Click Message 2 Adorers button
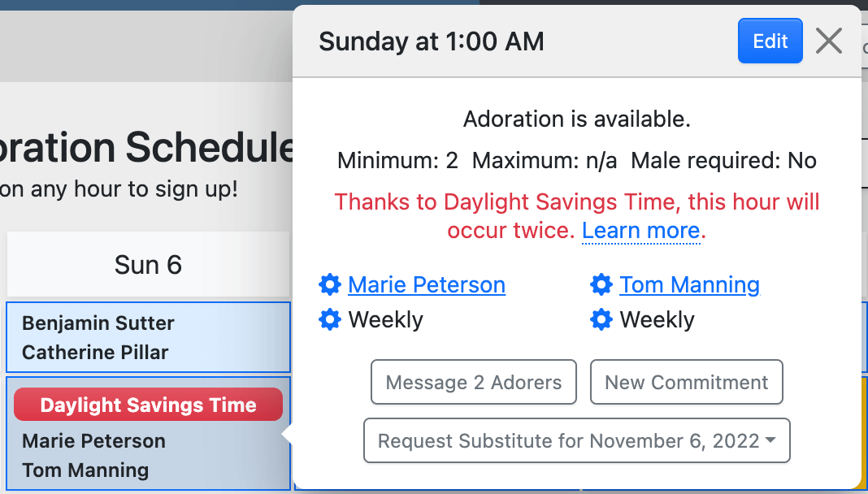Image resolution: width=868 pixels, height=494 pixels. click(x=474, y=383)
